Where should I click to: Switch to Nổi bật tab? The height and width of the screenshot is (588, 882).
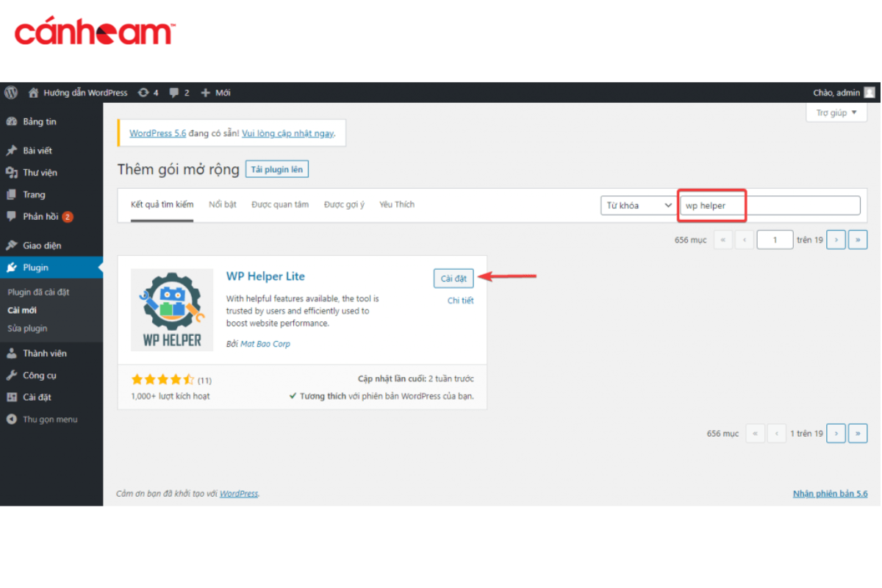pos(223,204)
